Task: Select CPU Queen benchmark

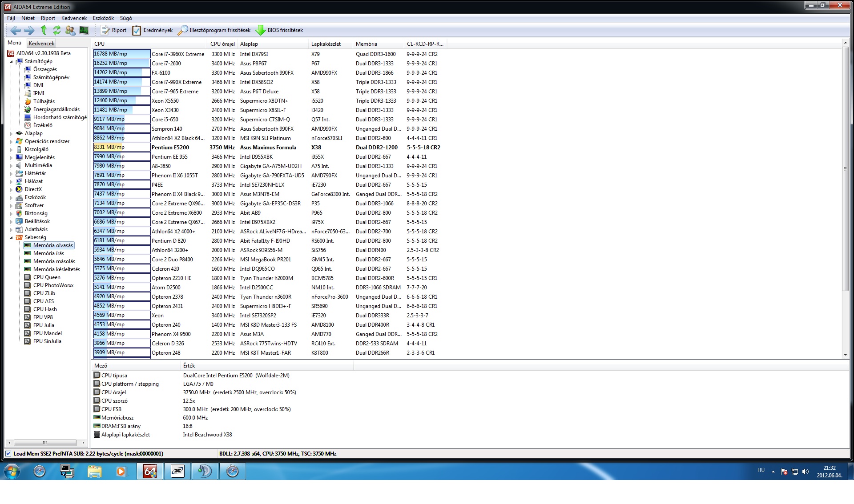Action: pos(47,277)
